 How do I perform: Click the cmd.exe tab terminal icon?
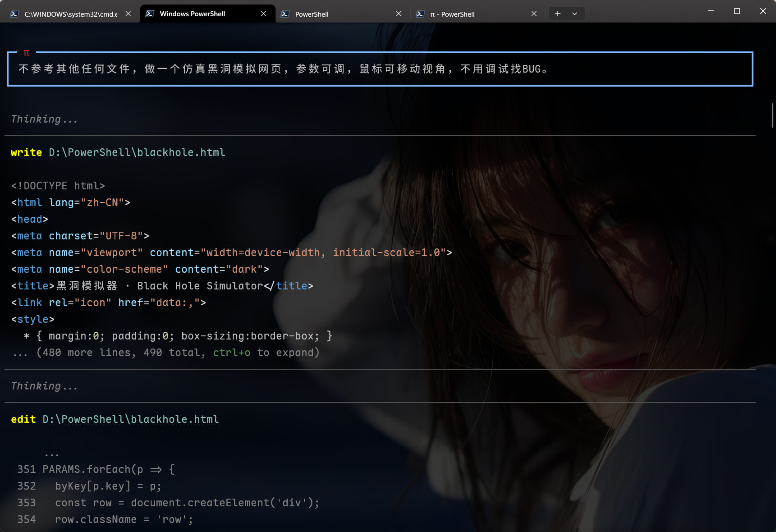14,14
